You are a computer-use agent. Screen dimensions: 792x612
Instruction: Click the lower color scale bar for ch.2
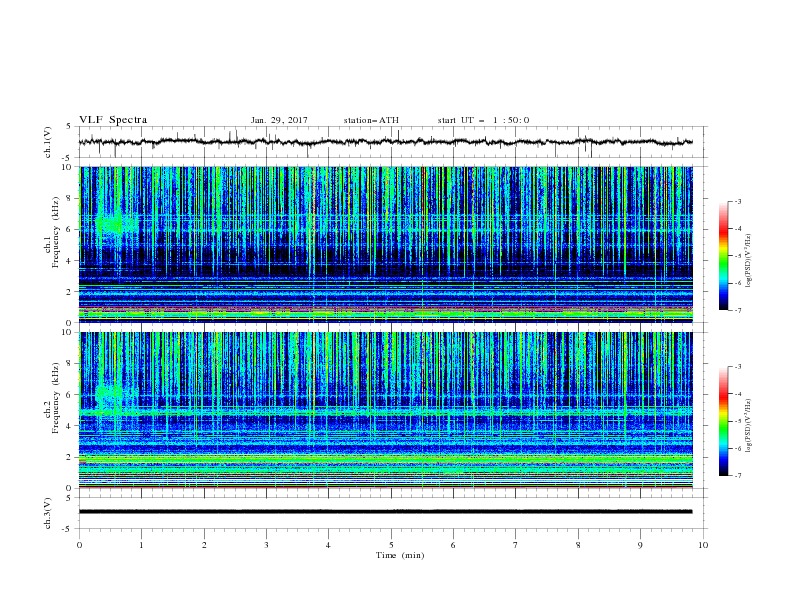[x=723, y=421]
